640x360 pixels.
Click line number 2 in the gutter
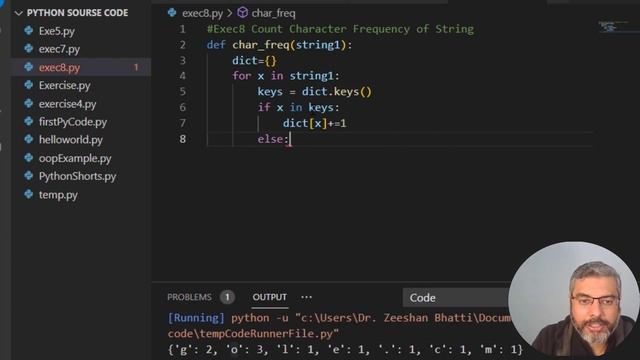(x=182, y=45)
